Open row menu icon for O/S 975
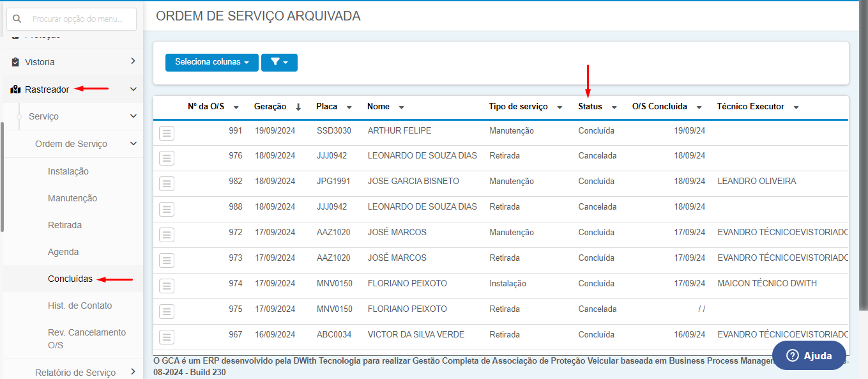The image size is (868, 379). coord(167,312)
